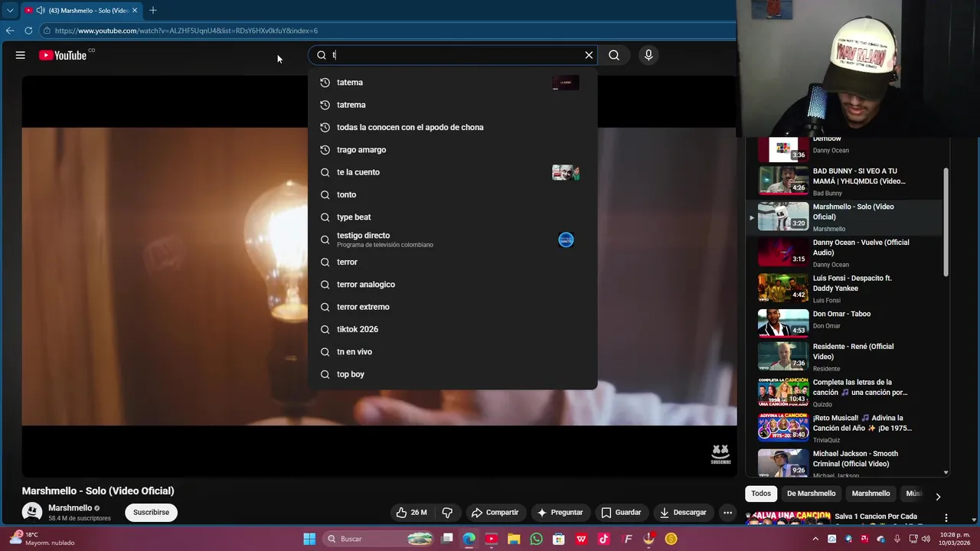Click the Compartir share button
The height and width of the screenshot is (551, 980).
click(495, 513)
